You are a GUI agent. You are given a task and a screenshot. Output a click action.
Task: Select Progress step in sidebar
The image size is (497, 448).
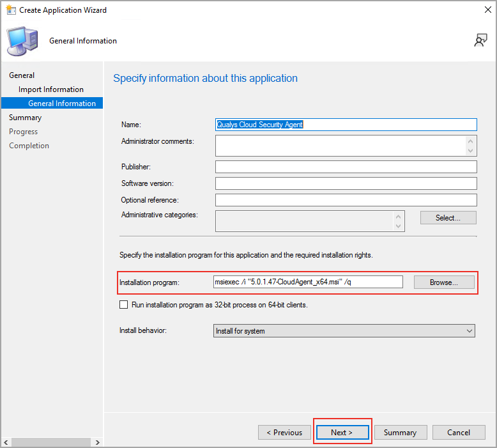pyautogui.click(x=23, y=131)
